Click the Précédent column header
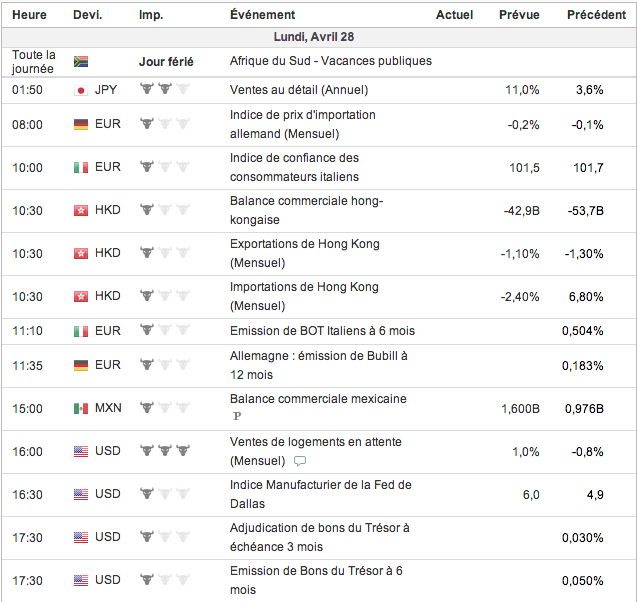Viewport: 637px width, 602px height. (x=596, y=15)
